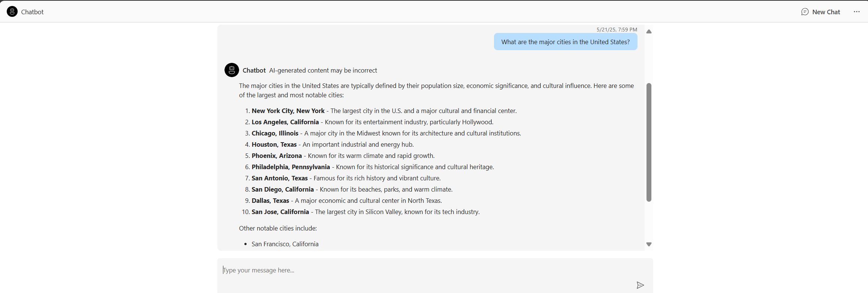This screenshot has width=868, height=293.
Task: Click the 'Chatbot' title in the header
Action: coord(32,12)
